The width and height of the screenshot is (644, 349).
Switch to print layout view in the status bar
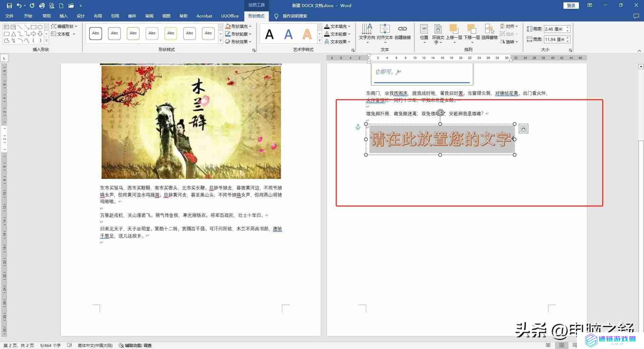561,345
